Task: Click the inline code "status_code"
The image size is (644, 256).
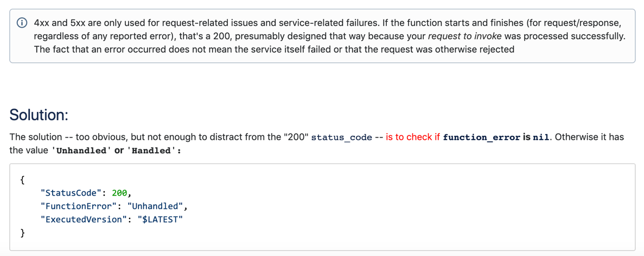Action: (341, 138)
